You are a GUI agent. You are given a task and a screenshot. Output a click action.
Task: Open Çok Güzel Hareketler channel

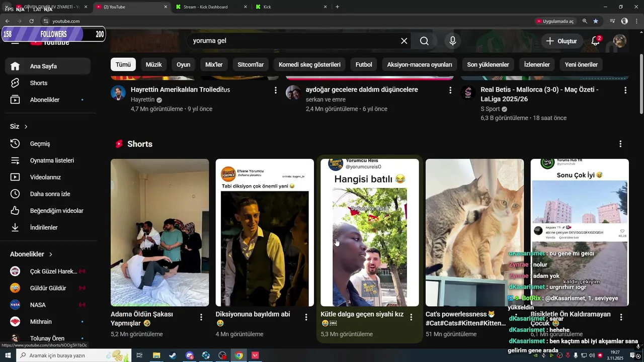48,271
